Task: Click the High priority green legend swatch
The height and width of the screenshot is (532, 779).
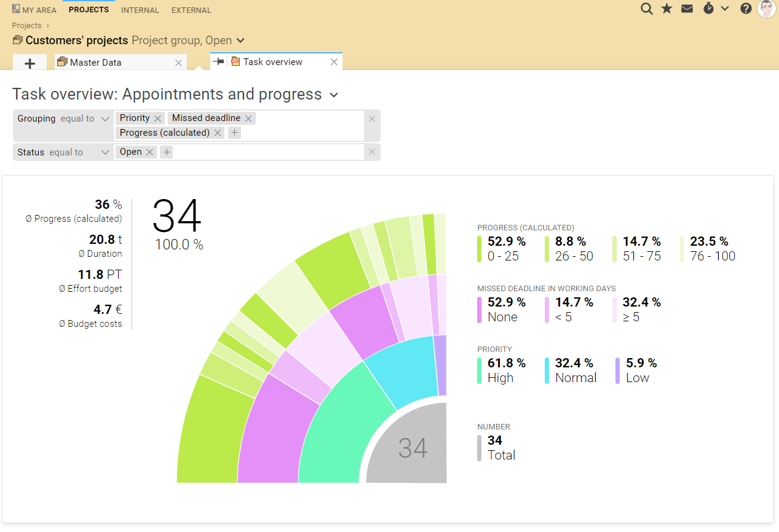Action: click(480, 370)
